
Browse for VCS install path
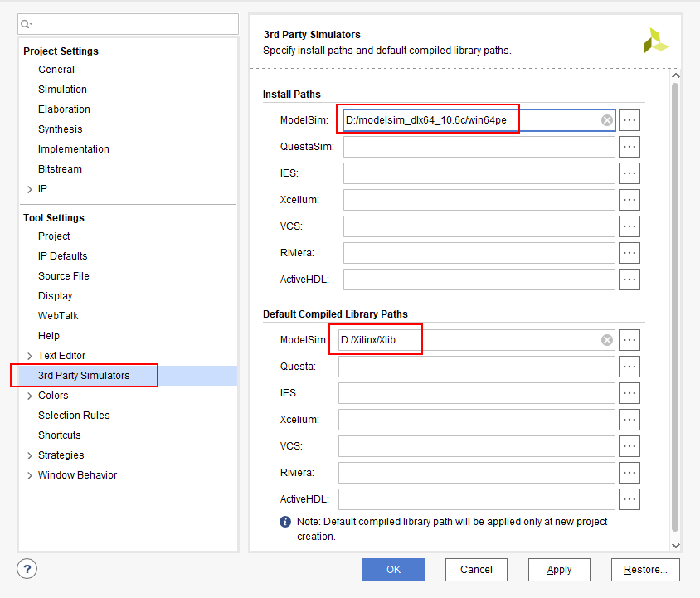pos(629,226)
